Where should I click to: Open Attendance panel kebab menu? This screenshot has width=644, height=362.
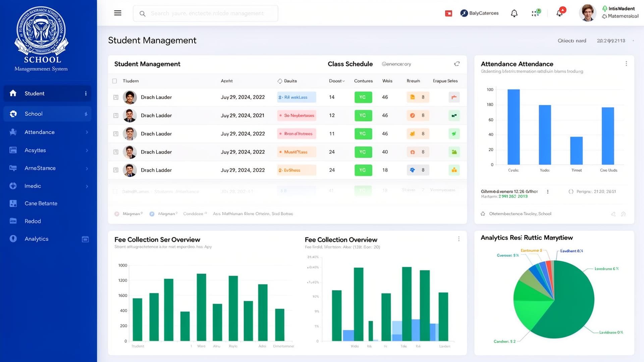626,64
